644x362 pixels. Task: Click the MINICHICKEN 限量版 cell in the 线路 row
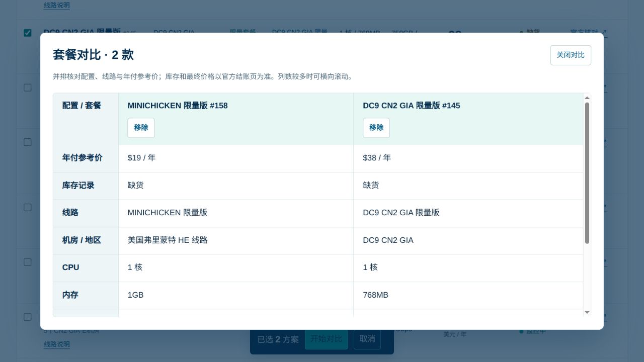tap(236, 214)
